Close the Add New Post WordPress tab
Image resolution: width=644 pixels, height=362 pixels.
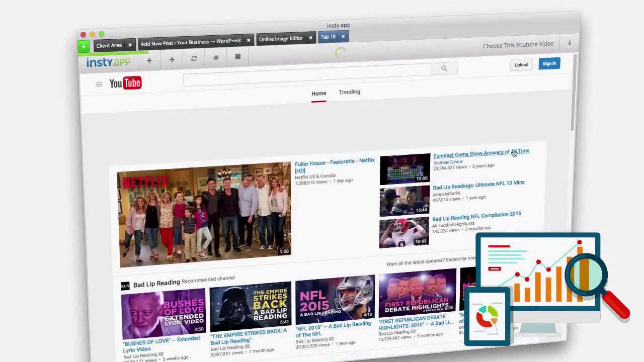pyautogui.click(x=249, y=40)
